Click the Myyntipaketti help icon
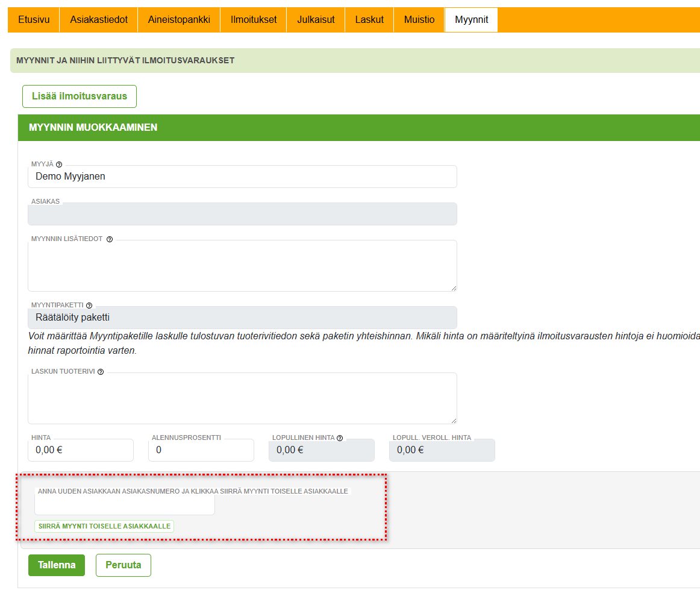700x593 pixels. pos(89,306)
